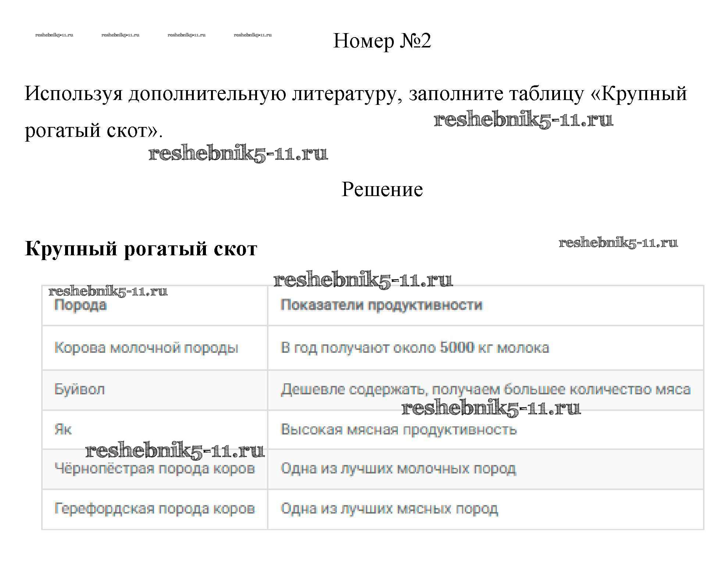The image size is (728, 568).
Task: Click the heading 'Номер №2'
Action: coord(382,41)
